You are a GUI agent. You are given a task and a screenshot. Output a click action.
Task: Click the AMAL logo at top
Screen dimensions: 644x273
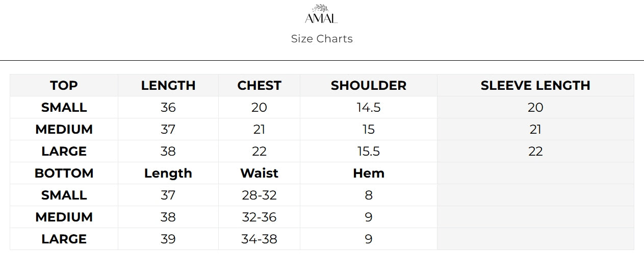321,14
